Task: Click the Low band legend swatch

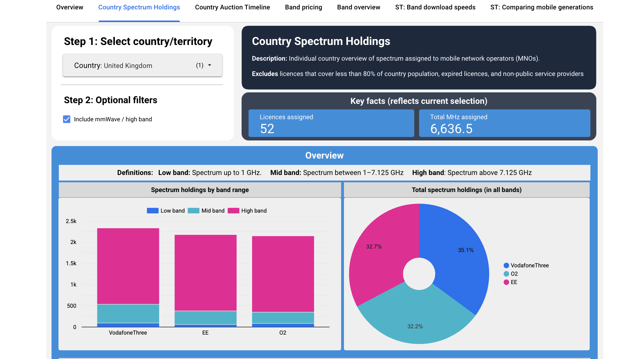Action: pyautogui.click(x=152, y=211)
